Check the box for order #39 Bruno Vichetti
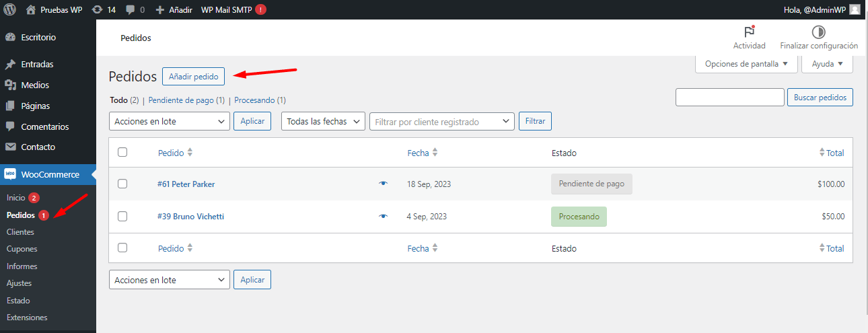The image size is (868, 333). pos(122,216)
